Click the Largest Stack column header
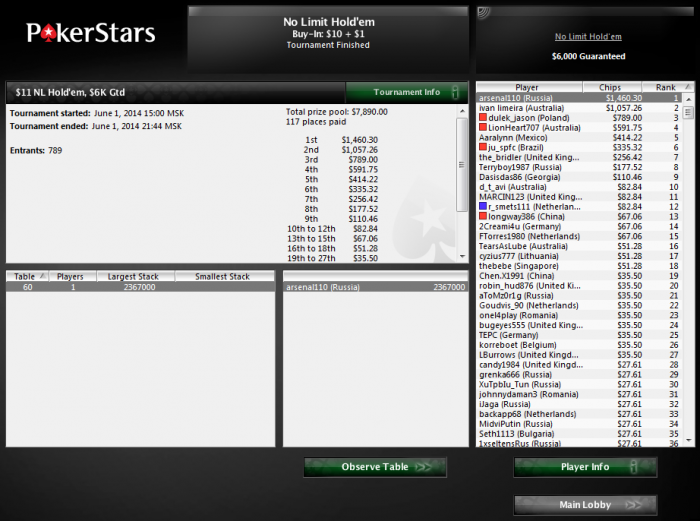The image size is (700, 521). tap(135, 276)
